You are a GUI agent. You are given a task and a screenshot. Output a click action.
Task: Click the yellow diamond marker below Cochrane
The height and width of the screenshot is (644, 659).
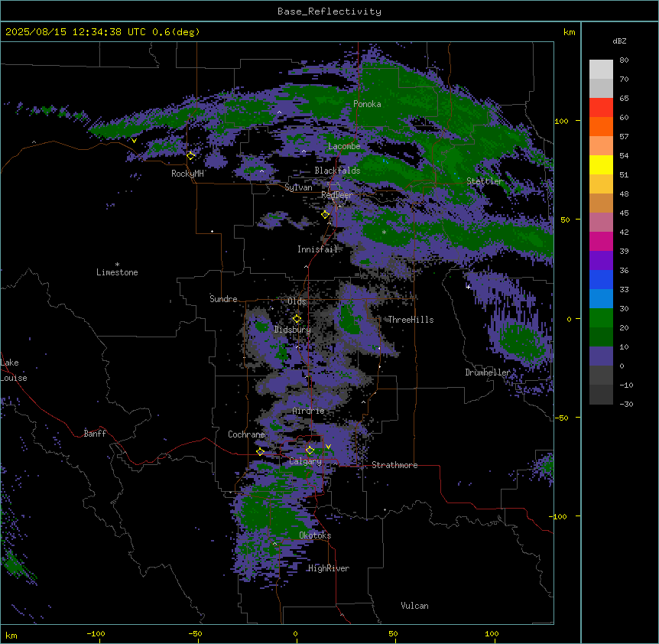(260, 452)
